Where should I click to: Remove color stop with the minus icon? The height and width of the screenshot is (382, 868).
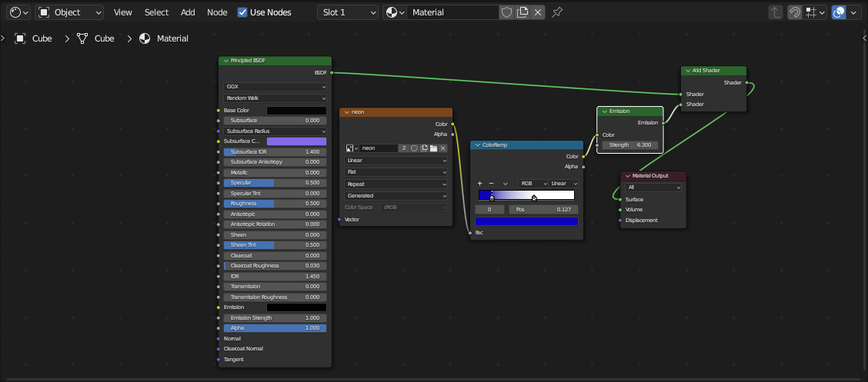pos(491,184)
